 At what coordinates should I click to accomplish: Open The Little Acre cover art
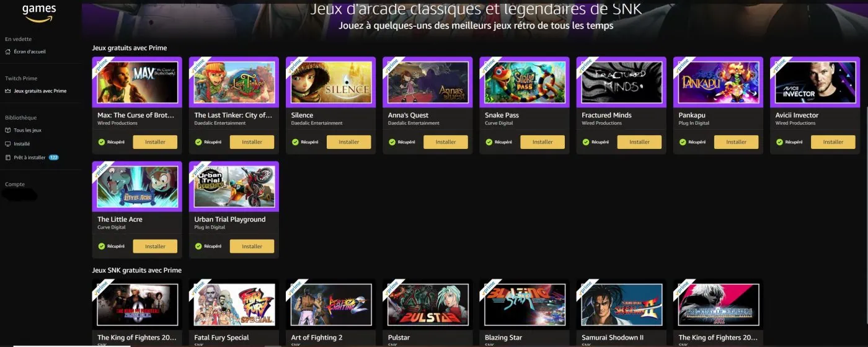coord(137,186)
